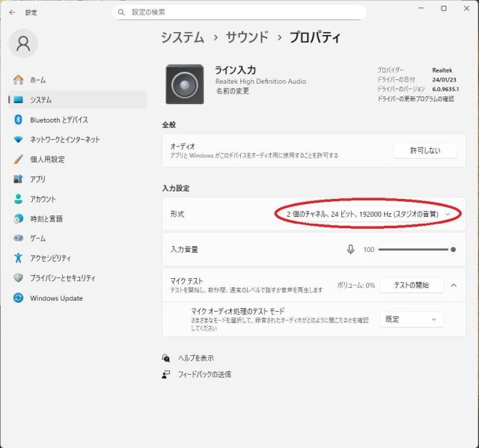Click the microphone icon beside input volume
Image resolution: width=479 pixels, height=448 pixels.
[x=350, y=250]
